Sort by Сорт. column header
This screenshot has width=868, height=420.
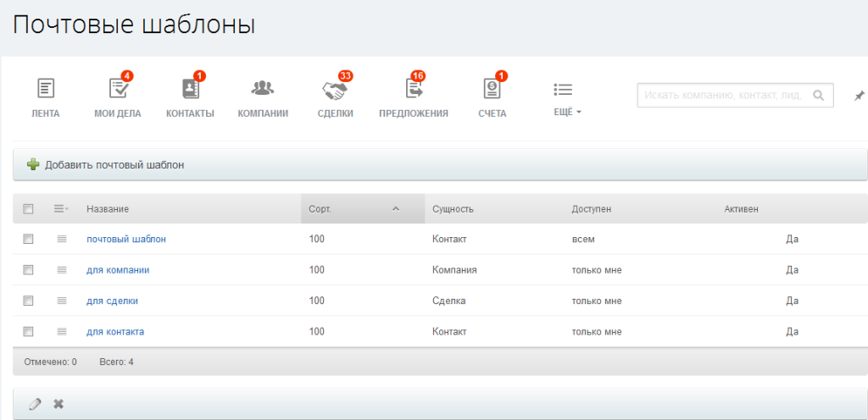click(320, 209)
